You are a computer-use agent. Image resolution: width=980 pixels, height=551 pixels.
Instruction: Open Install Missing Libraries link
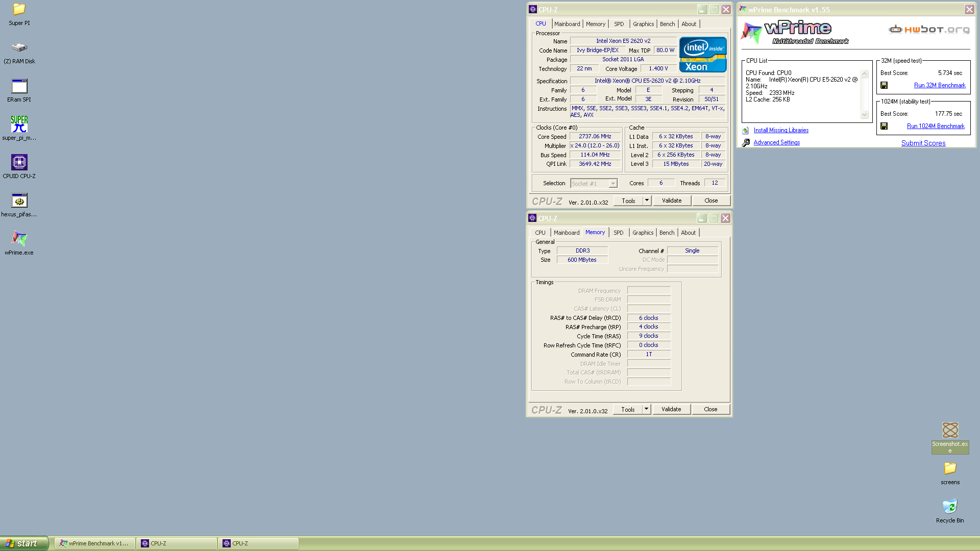(x=781, y=130)
